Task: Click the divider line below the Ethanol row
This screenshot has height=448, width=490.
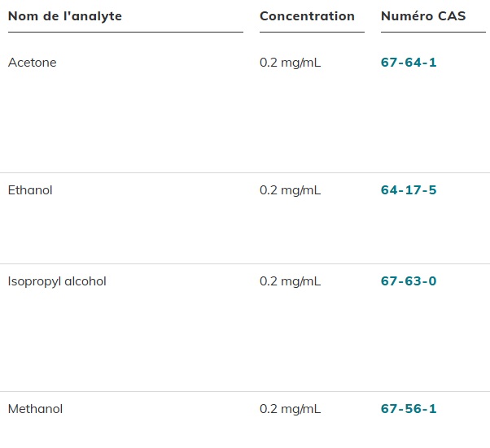Action: point(244,263)
